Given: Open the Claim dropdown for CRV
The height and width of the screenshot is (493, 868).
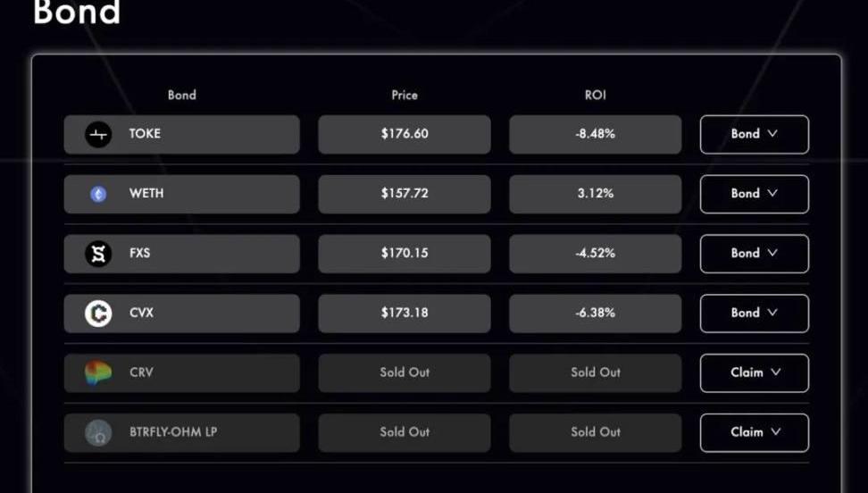Looking at the screenshot, I should 754,373.
